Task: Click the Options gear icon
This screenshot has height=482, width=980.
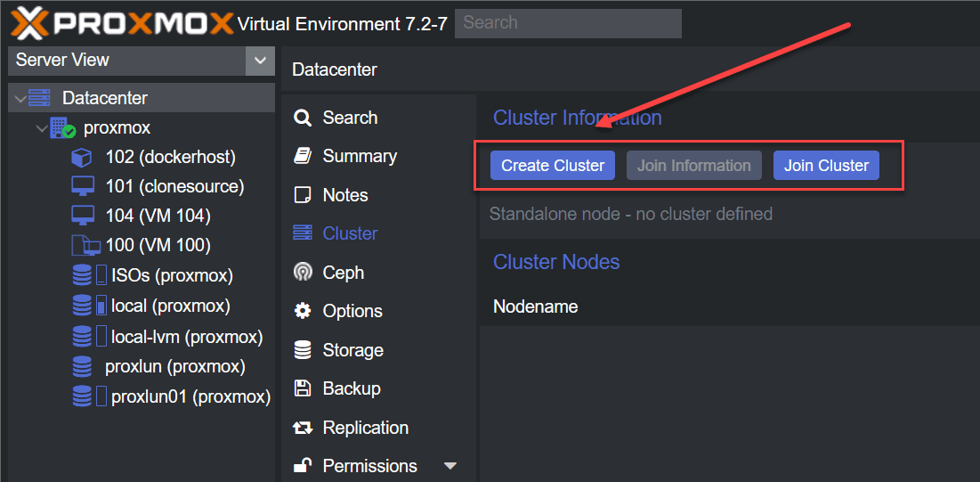Action: click(x=303, y=311)
